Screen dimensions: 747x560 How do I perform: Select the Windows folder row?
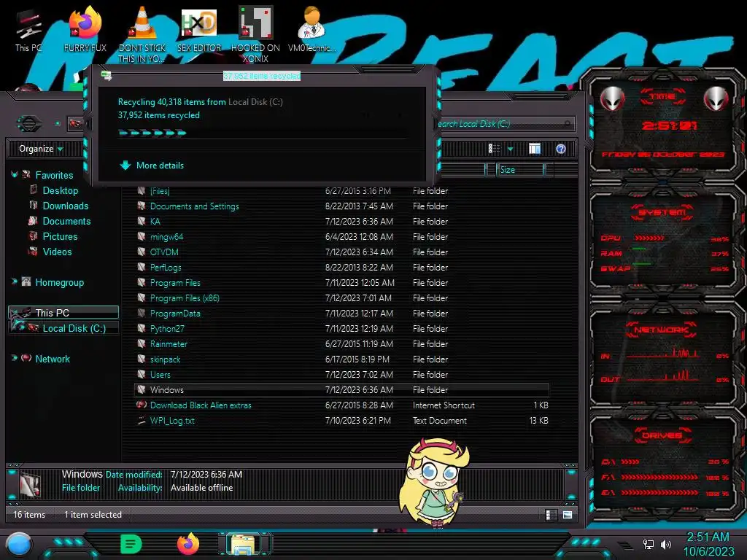[341, 389]
